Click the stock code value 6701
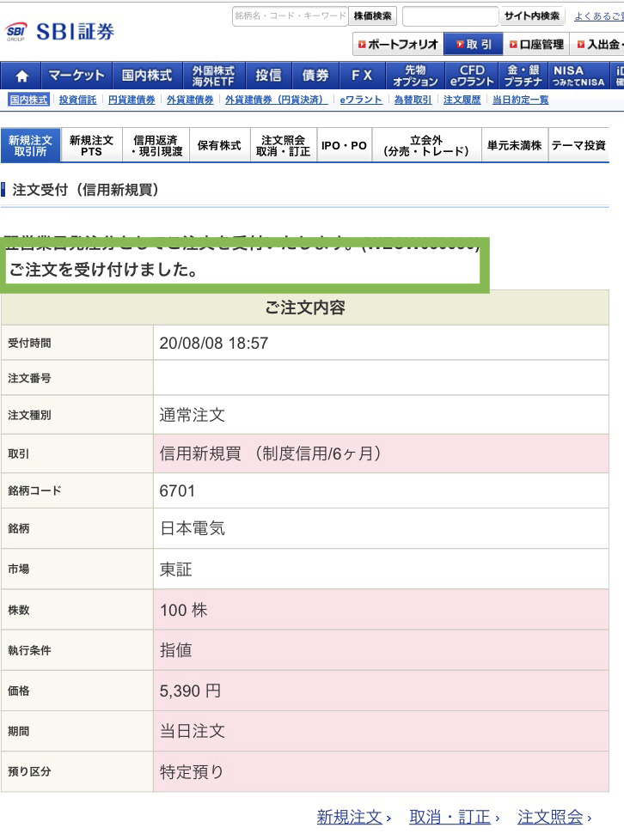Image resolution: width=624 pixels, height=840 pixels. (x=177, y=490)
